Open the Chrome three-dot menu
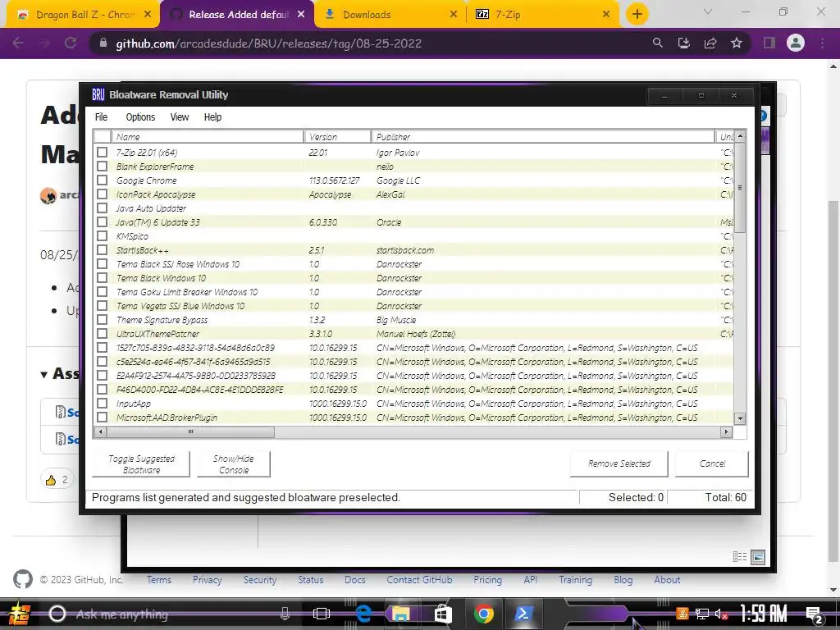The height and width of the screenshot is (630, 840). click(822, 43)
